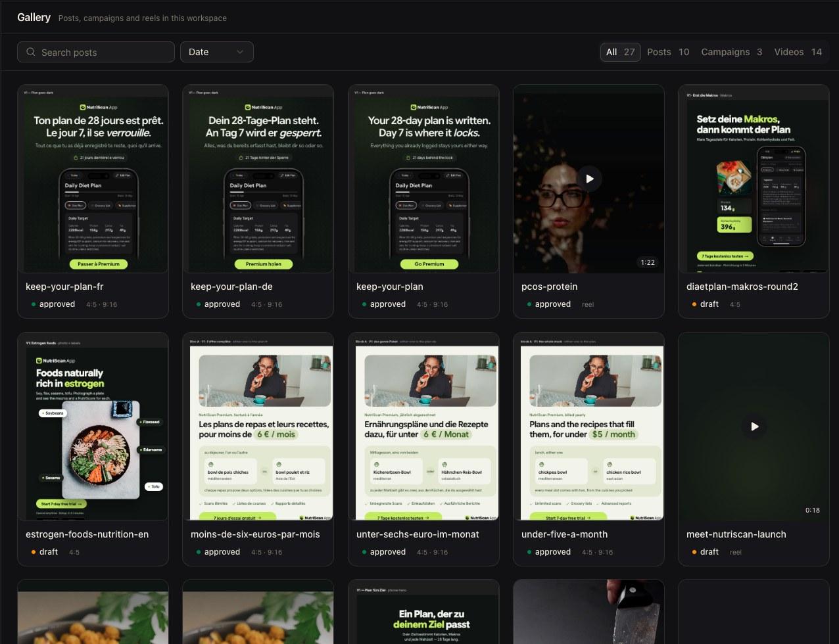This screenshot has width=839, height=644.
Task: Click the 1:22 duration badge
Action: pyautogui.click(x=648, y=262)
